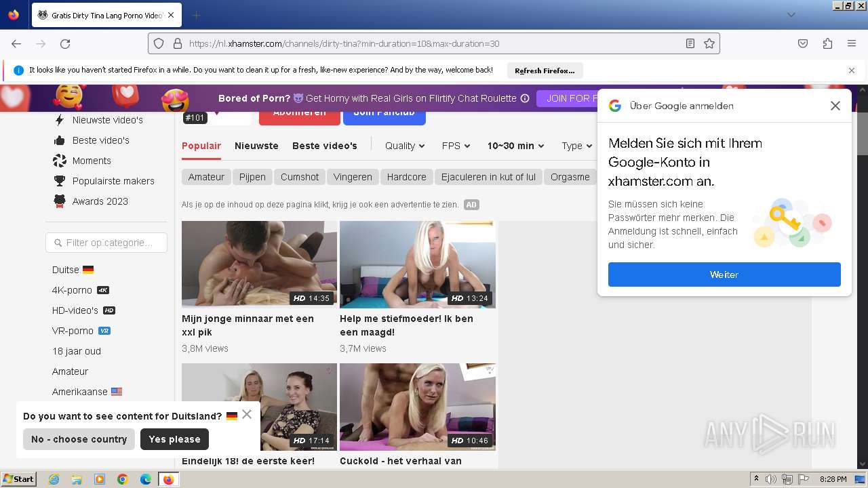
Task: Click the Refresh Firefox button
Action: pos(545,70)
